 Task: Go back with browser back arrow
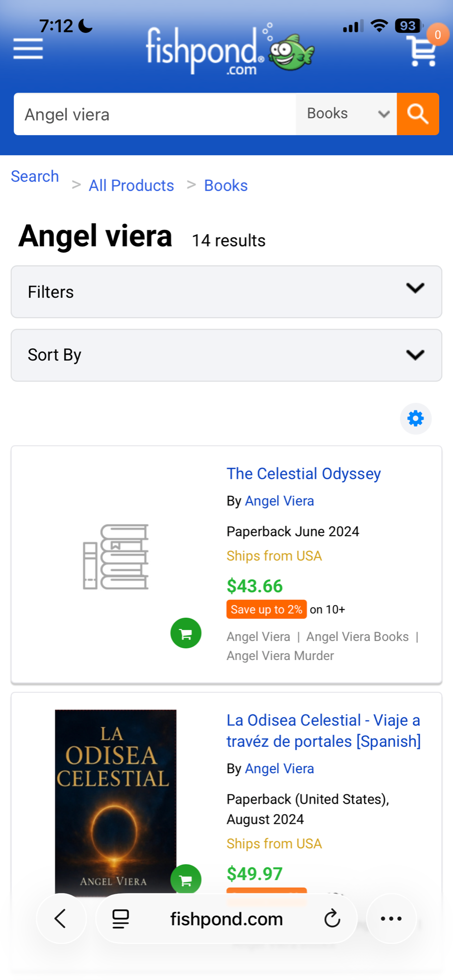tap(61, 919)
